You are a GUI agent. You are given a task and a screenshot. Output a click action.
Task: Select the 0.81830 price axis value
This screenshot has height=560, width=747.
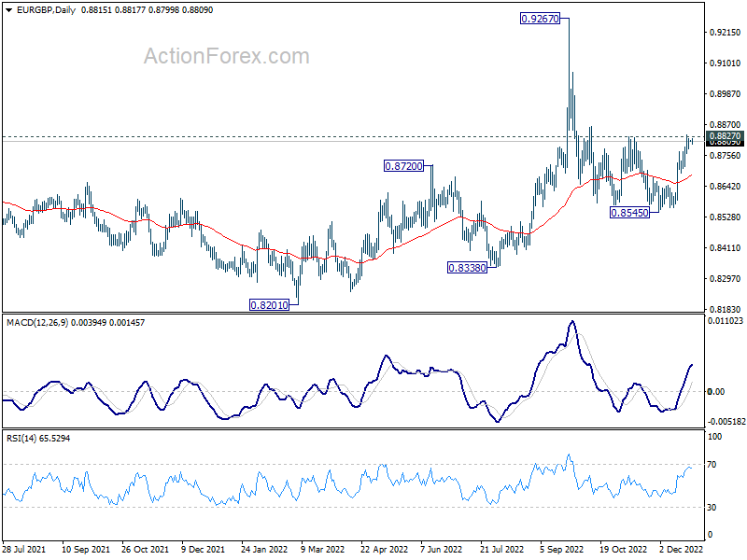pos(726,309)
